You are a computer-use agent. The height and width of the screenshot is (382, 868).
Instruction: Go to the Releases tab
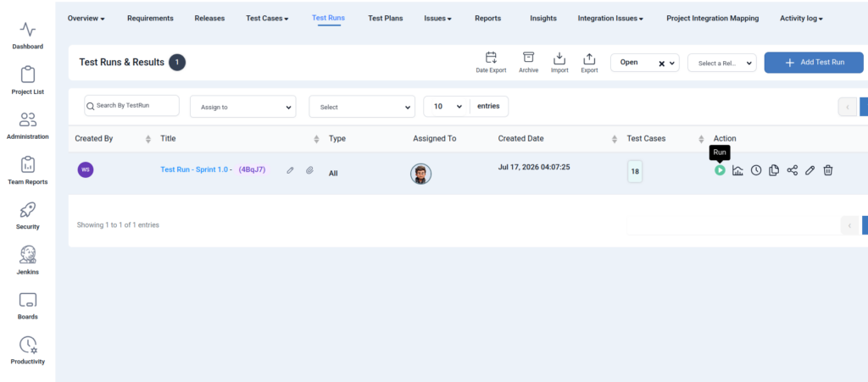210,19
